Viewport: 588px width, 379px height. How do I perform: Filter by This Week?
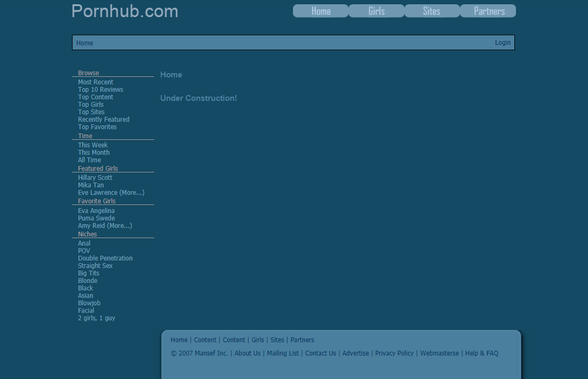(93, 145)
